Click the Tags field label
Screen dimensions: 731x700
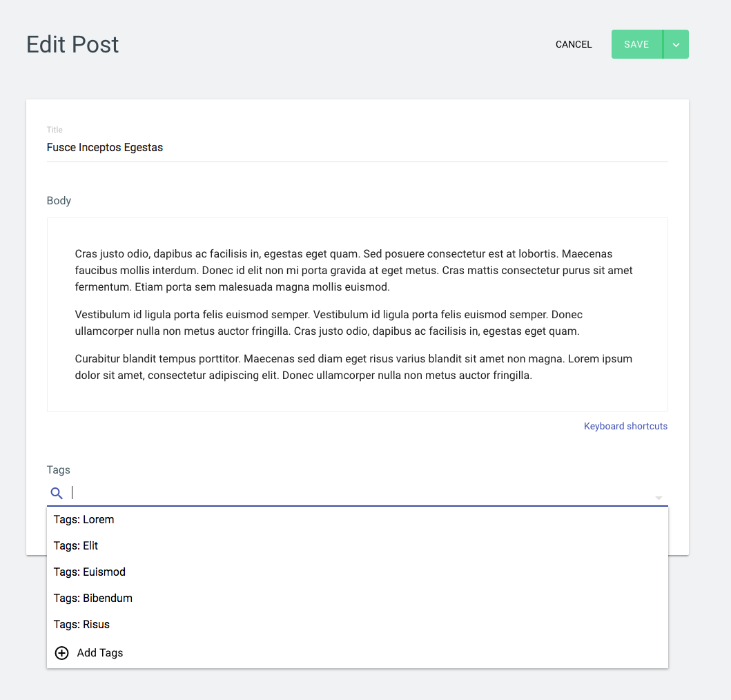point(58,469)
